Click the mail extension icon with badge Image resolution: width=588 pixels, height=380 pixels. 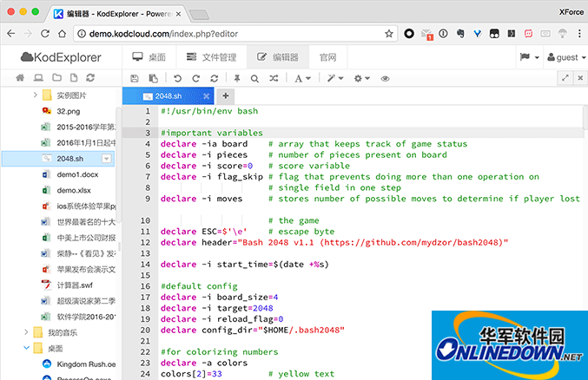click(426, 34)
